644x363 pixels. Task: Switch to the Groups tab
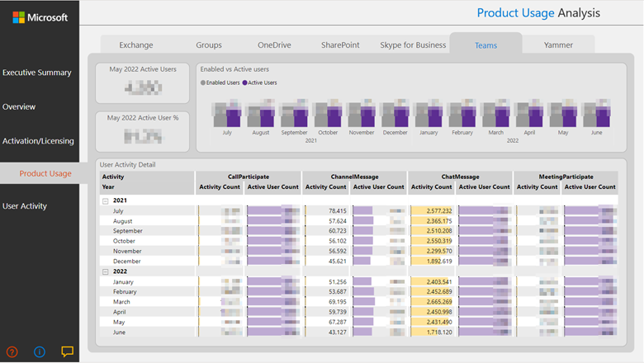(x=209, y=45)
